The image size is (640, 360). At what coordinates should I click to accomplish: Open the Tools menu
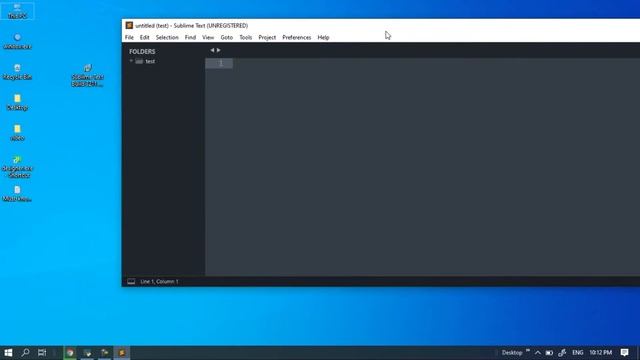pyautogui.click(x=245, y=38)
